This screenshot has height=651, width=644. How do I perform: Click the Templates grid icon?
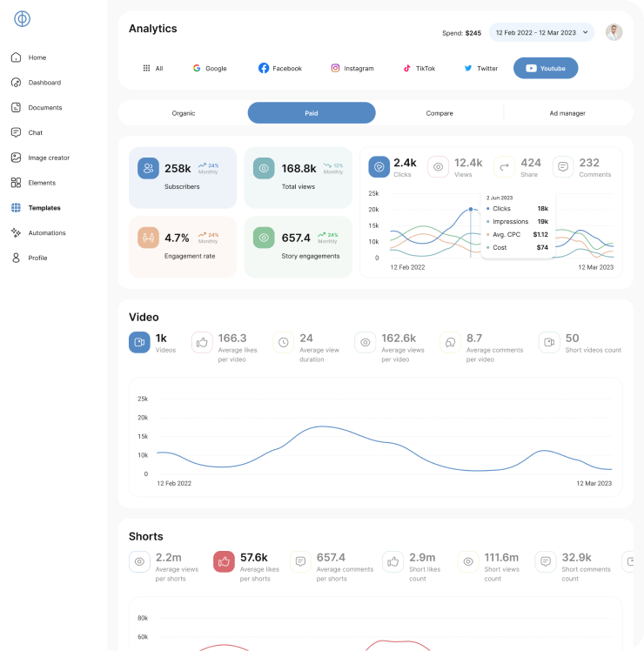[16, 208]
